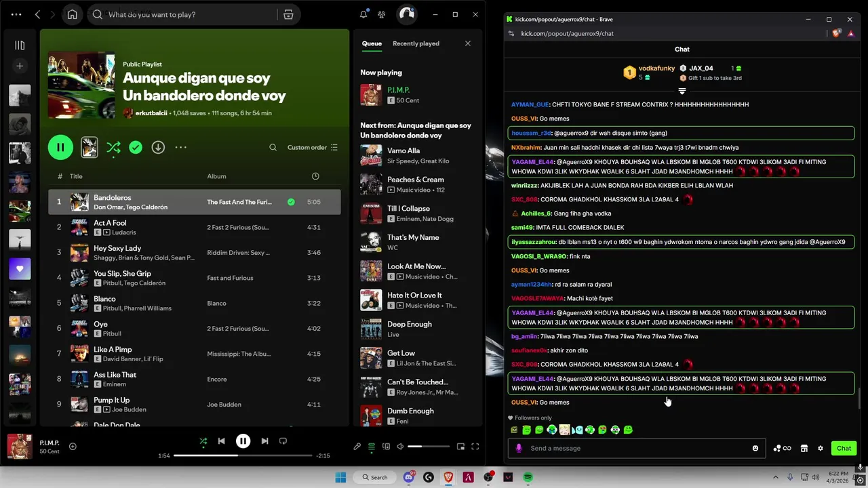Screen dimensions: 868x488
Task: Skip to previous track
Action: pyautogui.click(x=221, y=441)
